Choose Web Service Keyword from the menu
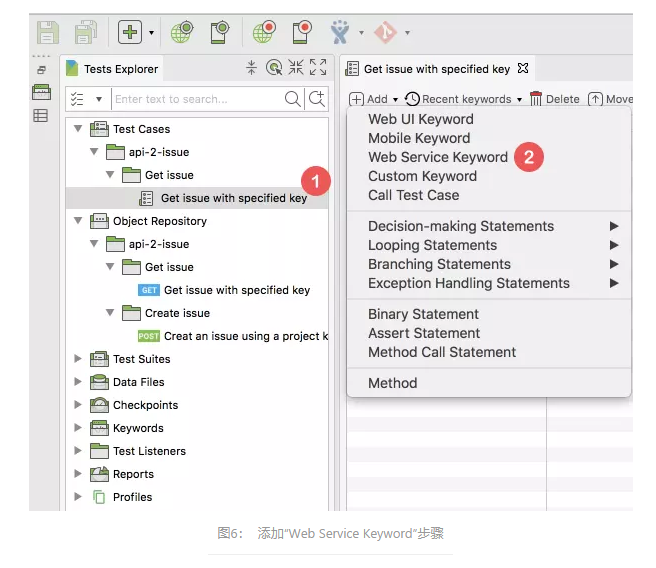Image resolution: width=656 pixels, height=568 pixels. [x=438, y=157]
